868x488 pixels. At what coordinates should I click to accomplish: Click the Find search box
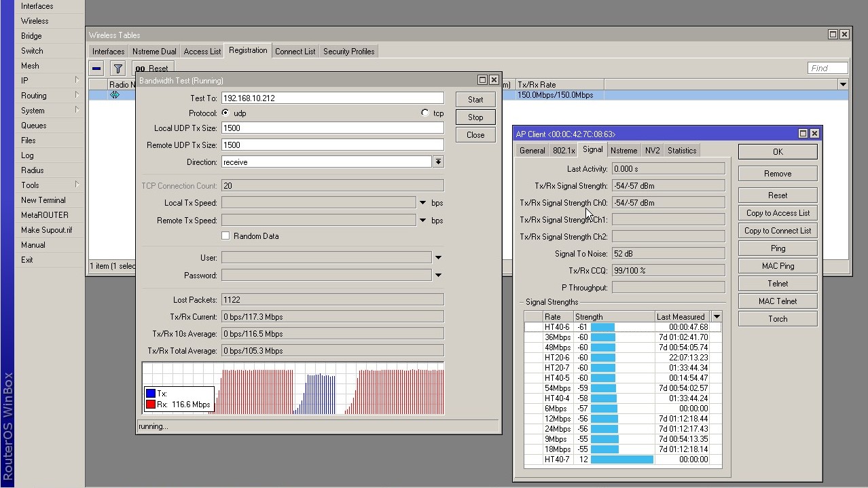[x=828, y=68]
